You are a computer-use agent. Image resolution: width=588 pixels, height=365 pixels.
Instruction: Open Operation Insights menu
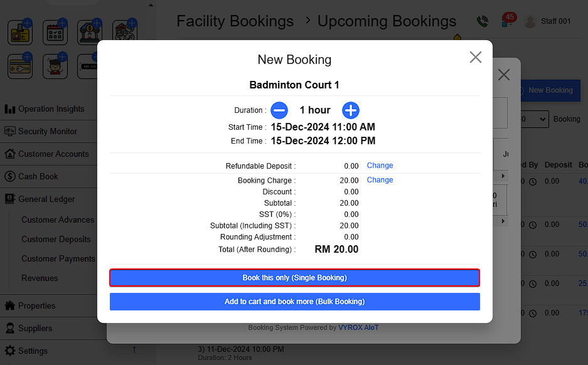click(x=51, y=109)
